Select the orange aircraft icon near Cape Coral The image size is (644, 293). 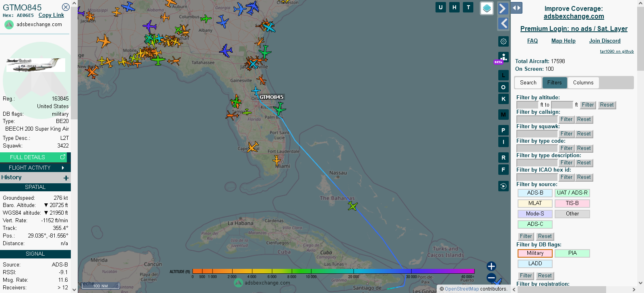253,147
